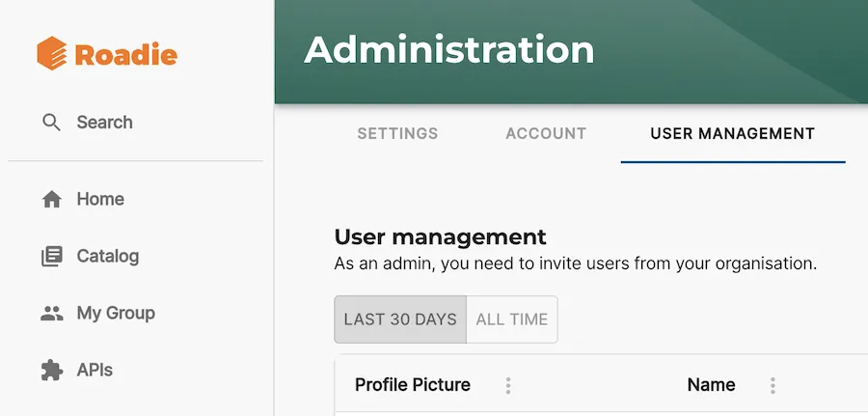Click the invite users description text
Viewport: 868px width, 416px height.
tap(576, 263)
